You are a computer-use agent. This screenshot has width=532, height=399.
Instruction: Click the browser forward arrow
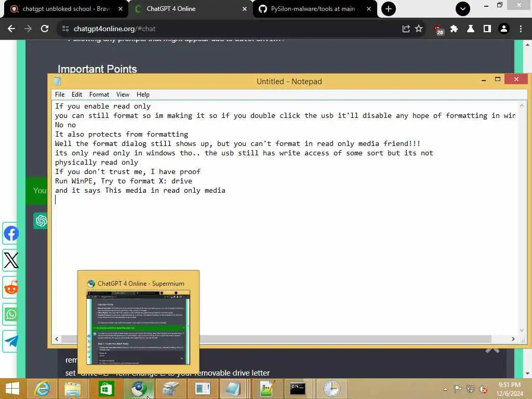28,29
